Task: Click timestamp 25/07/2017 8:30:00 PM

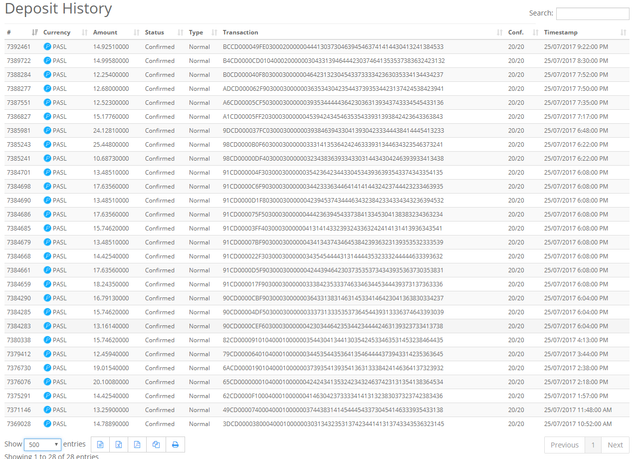Action: [576, 60]
